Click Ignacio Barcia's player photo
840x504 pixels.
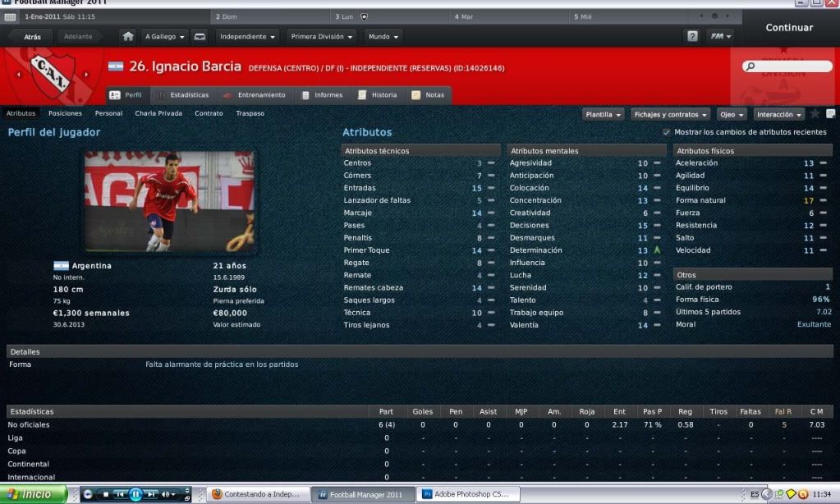point(169,201)
